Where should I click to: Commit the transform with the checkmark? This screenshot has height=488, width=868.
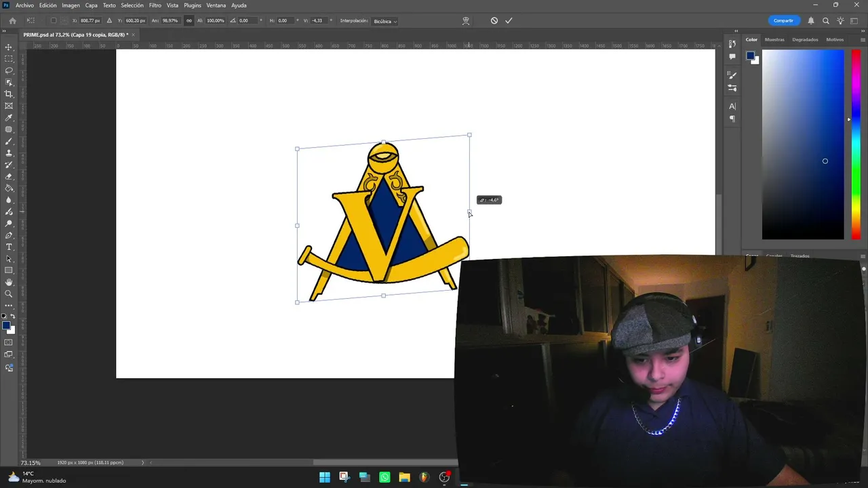[x=509, y=21]
